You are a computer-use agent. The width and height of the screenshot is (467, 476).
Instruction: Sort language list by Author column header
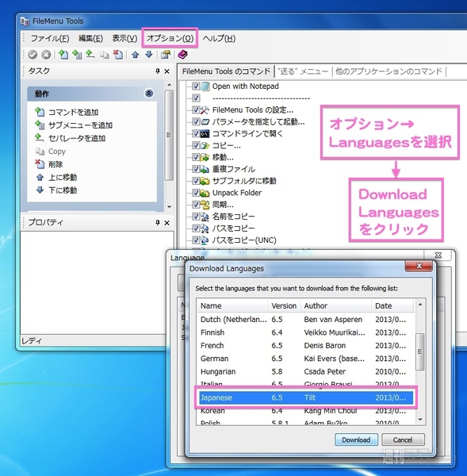coord(336,305)
